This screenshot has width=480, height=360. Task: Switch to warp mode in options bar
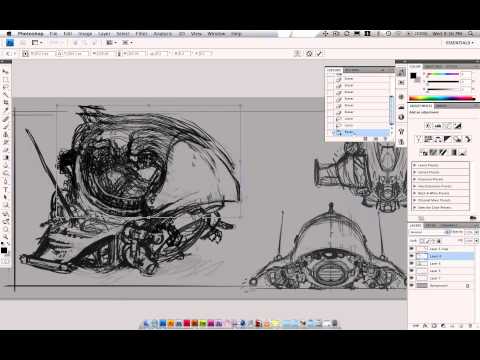[297, 53]
